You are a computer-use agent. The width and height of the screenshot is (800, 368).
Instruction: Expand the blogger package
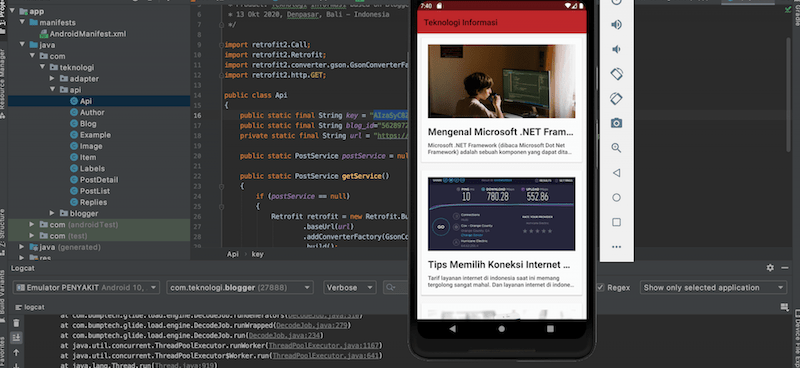[x=53, y=213]
